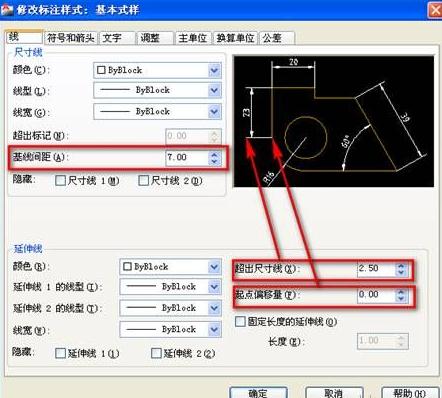
Task: Click the 帮助(H) button
Action: point(410,393)
